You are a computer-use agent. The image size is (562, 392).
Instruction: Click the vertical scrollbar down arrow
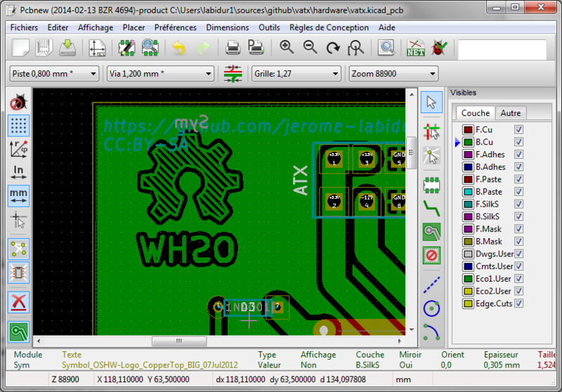tap(412, 329)
